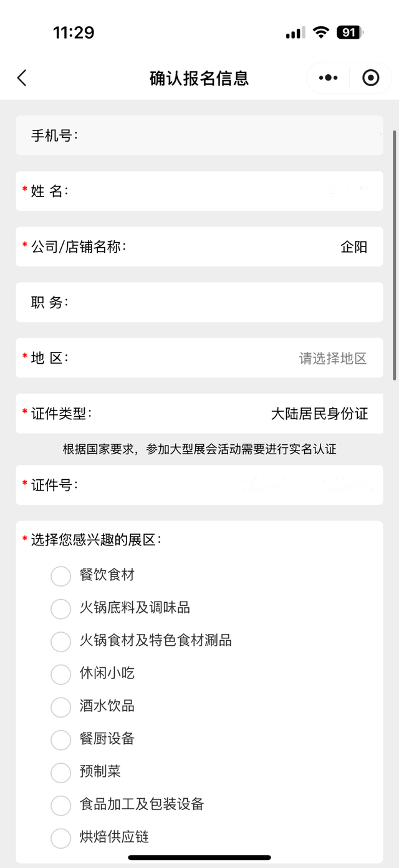
Task: Open the 请选择地区 region selector
Action: click(x=332, y=358)
